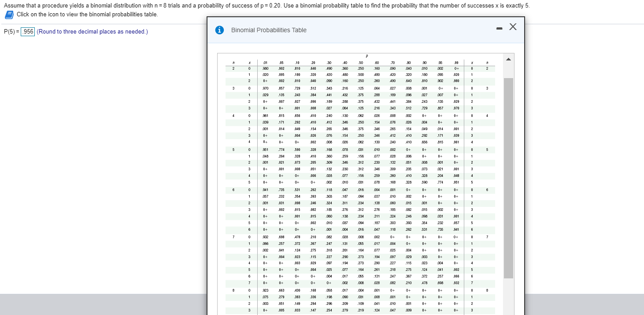The width and height of the screenshot is (644, 315).
Task: Click the x column header in the table
Action: pyautogui.click(x=249, y=63)
